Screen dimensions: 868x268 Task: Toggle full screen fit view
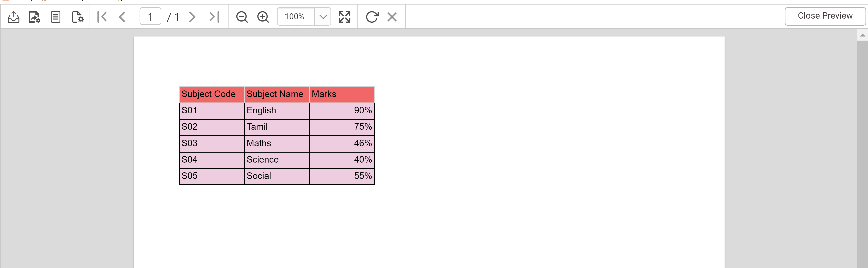coord(344,17)
